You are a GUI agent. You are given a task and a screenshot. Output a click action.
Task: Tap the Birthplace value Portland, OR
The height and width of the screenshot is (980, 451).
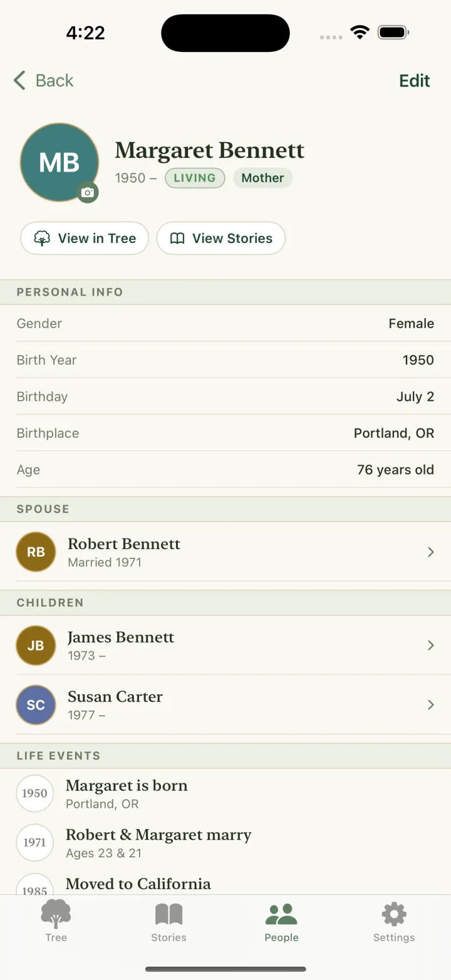(394, 433)
